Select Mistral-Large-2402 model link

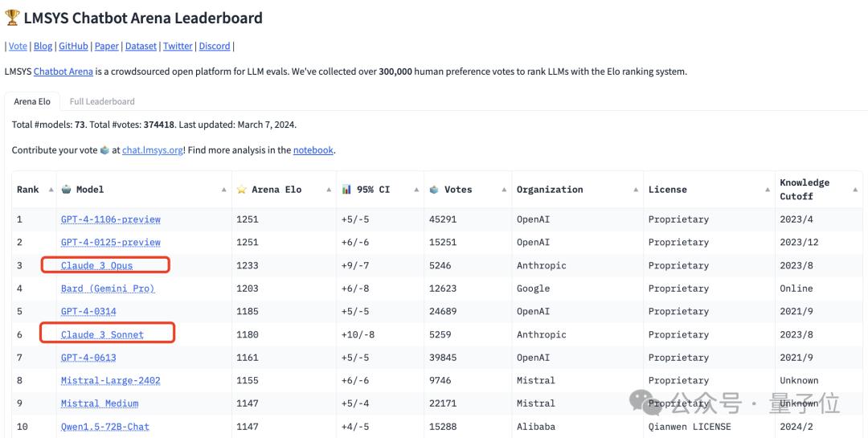click(x=111, y=381)
